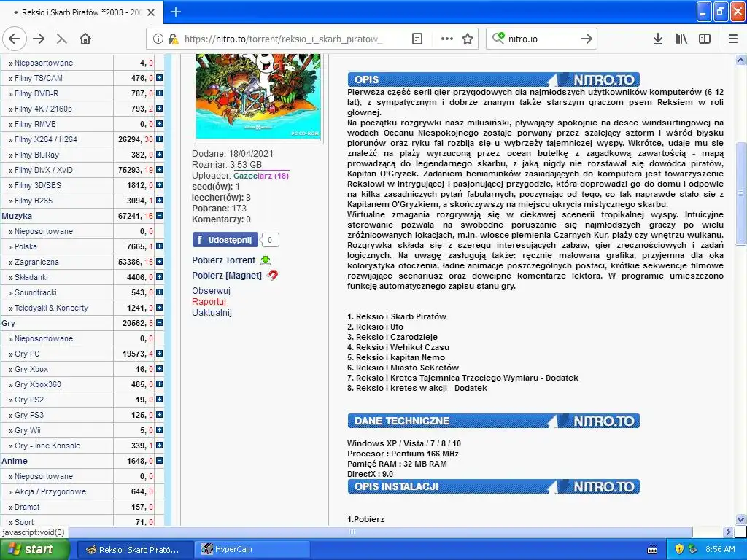This screenshot has height=560, width=747.
Task: Click the game cover image thumbnail
Action: (x=258, y=97)
